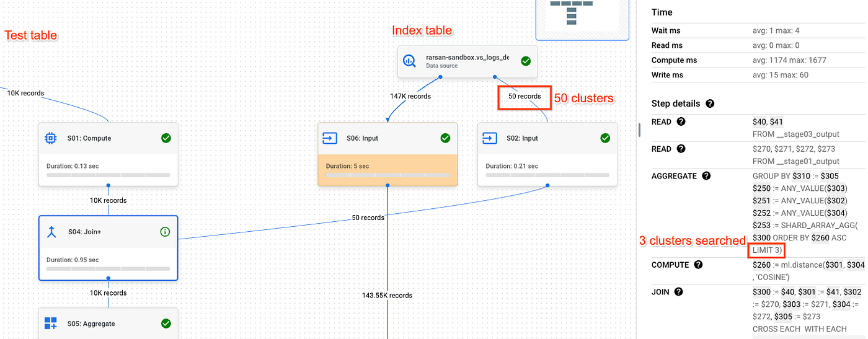
Task: Click Duration: 5 sec on S06 Input
Action: 348,166
